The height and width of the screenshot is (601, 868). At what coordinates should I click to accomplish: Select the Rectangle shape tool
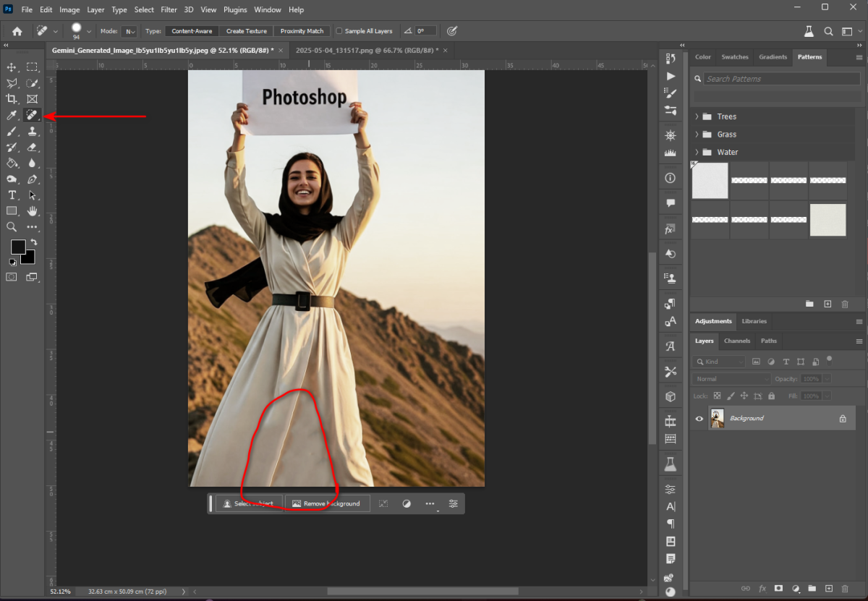tap(12, 211)
